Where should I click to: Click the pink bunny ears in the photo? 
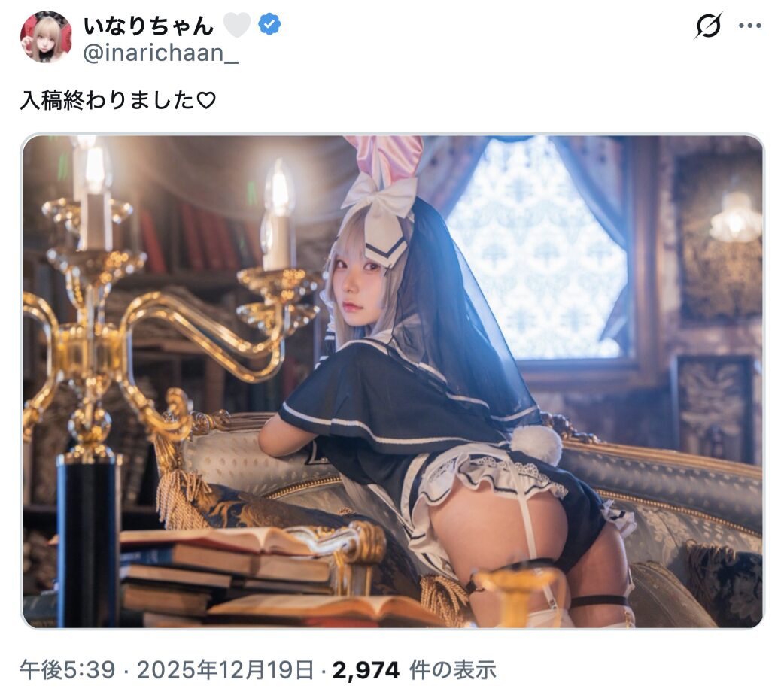click(x=384, y=157)
